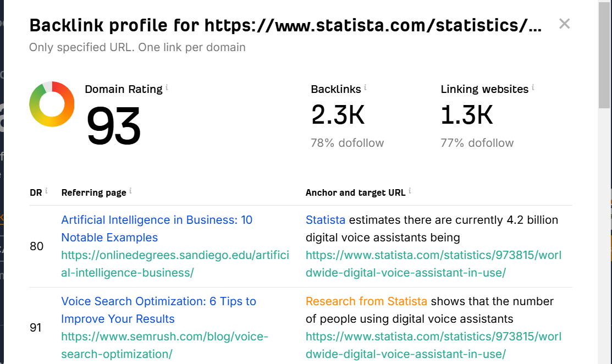
Task: Click info icon beside Linking websites
Action: [533, 87]
